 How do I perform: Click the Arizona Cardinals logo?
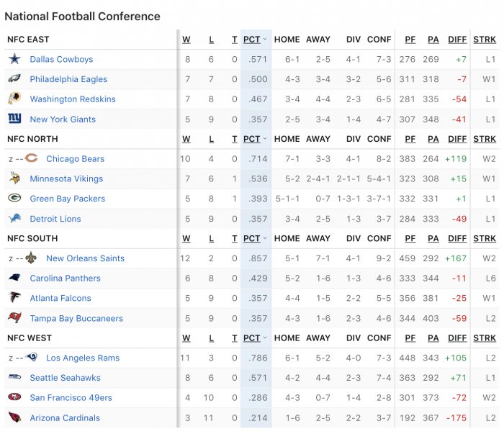(15, 417)
